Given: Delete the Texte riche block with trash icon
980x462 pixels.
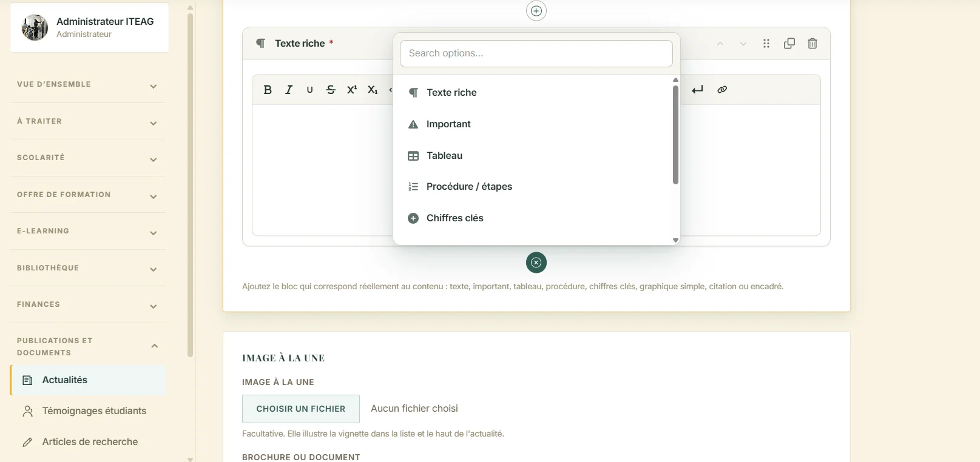Looking at the screenshot, I should click(x=813, y=44).
